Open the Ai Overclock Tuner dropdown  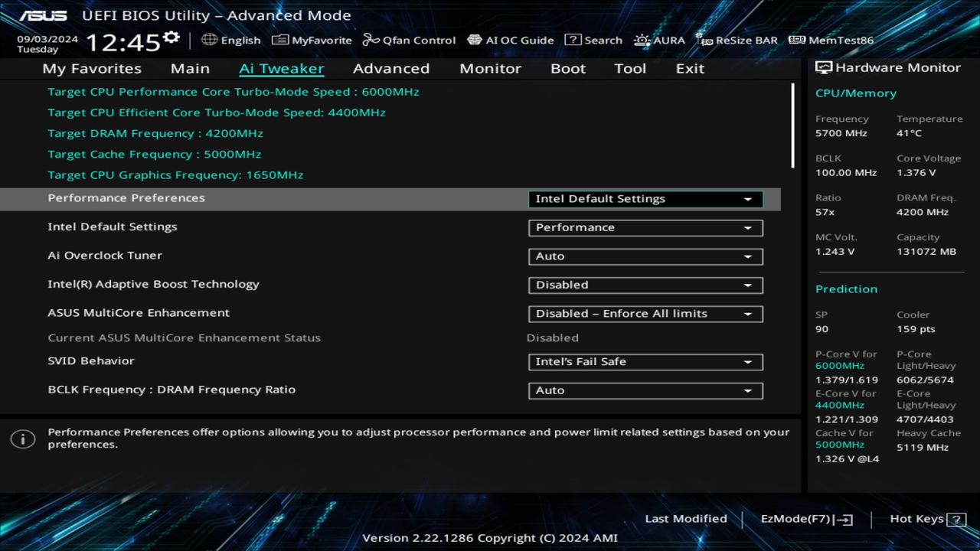pyautogui.click(x=644, y=256)
